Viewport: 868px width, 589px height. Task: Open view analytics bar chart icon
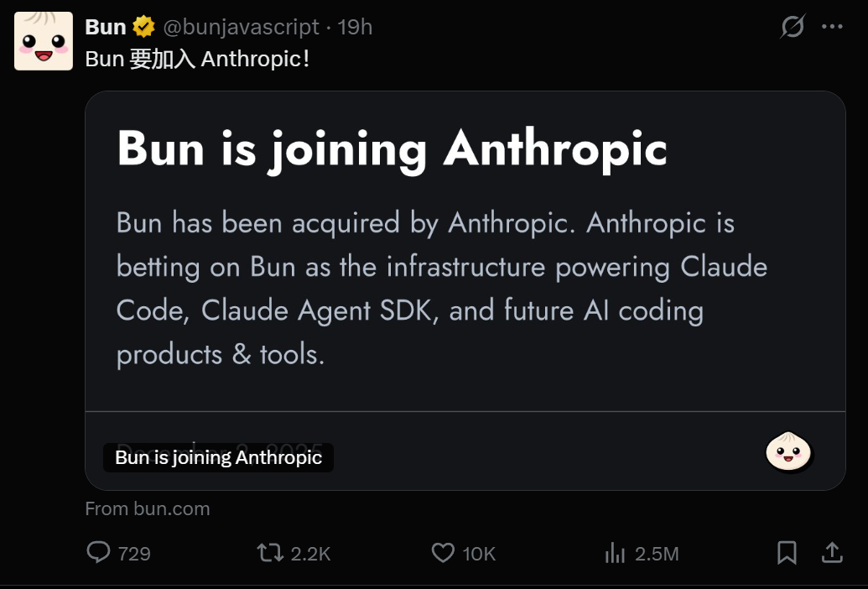615,553
